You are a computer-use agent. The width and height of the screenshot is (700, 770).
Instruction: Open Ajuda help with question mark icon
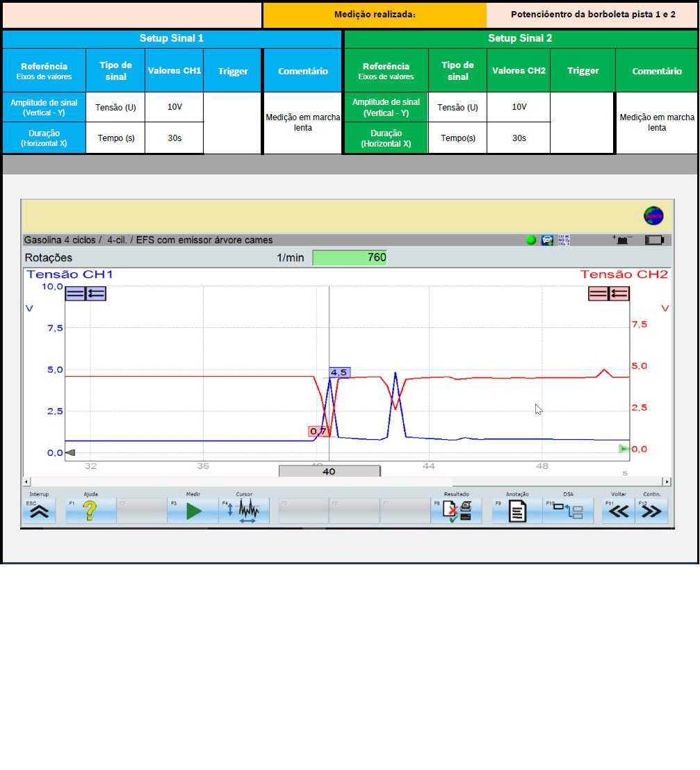[x=90, y=511]
